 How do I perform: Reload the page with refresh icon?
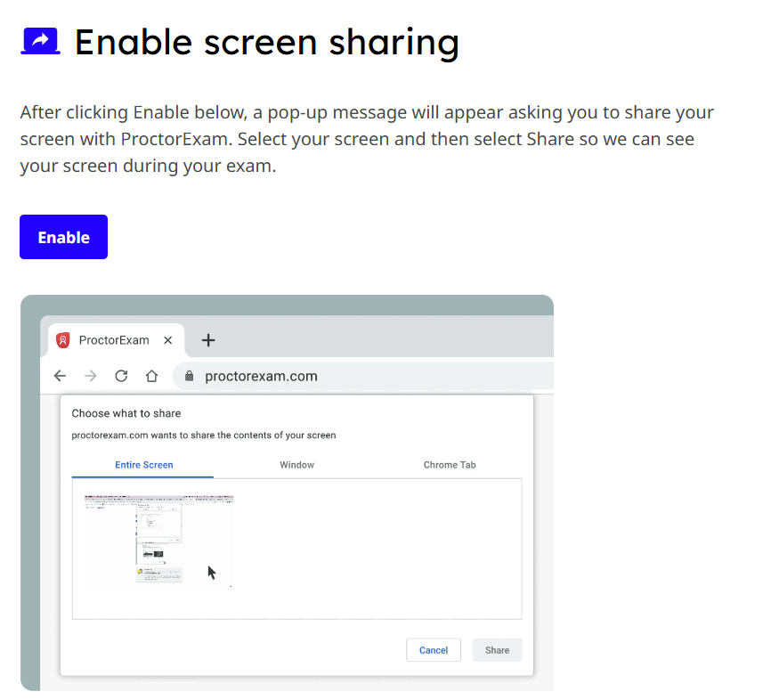click(121, 376)
